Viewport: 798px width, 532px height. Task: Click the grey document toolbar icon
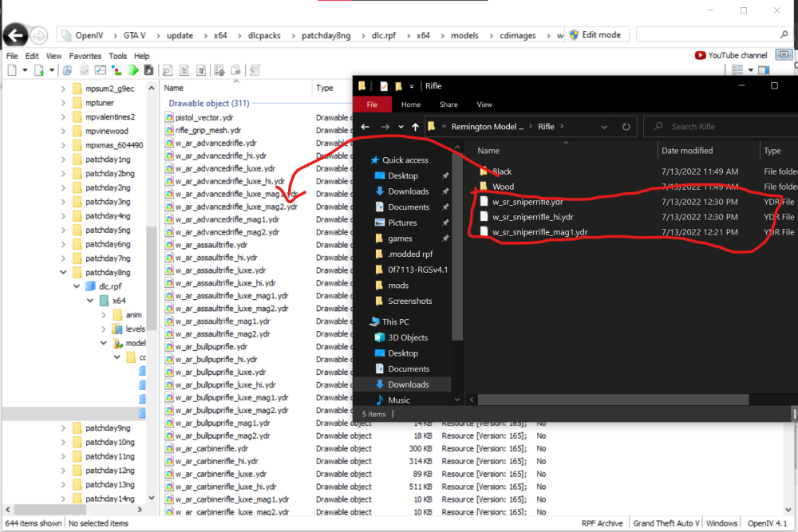(184, 70)
